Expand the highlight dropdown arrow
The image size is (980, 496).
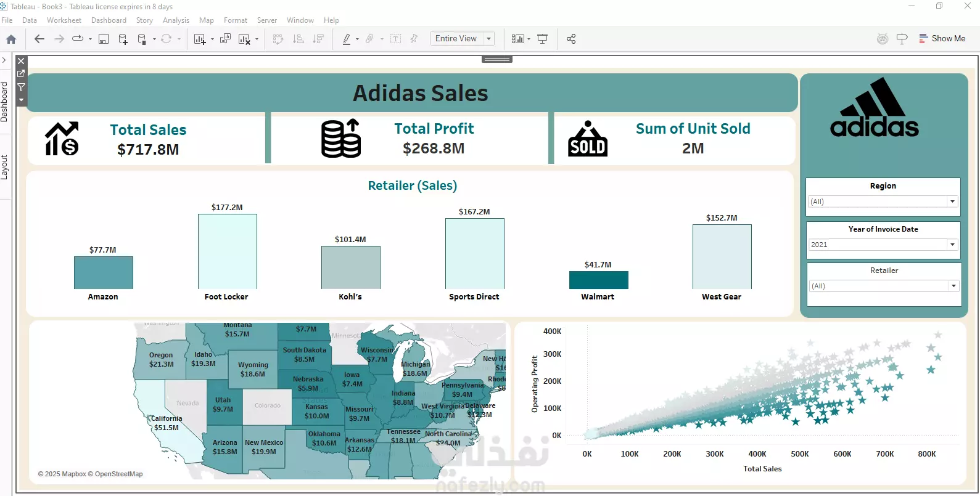[357, 39]
